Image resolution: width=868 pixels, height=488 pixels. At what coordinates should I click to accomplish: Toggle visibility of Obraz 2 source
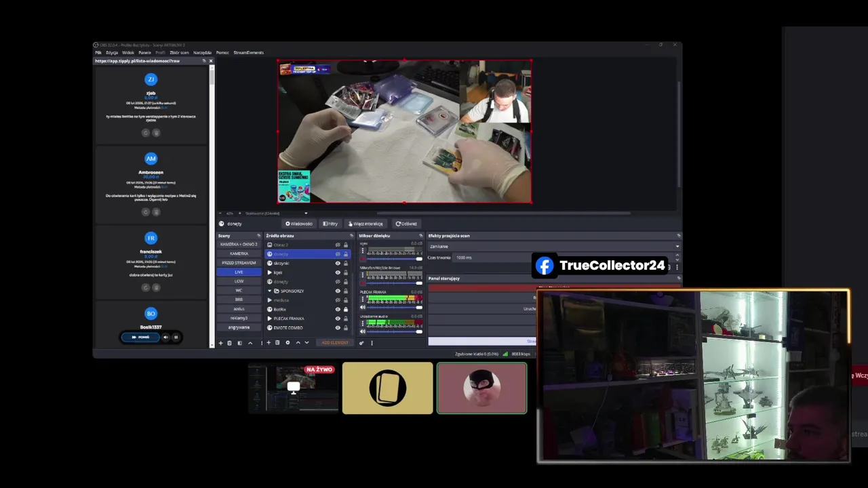click(x=338, y=245)
